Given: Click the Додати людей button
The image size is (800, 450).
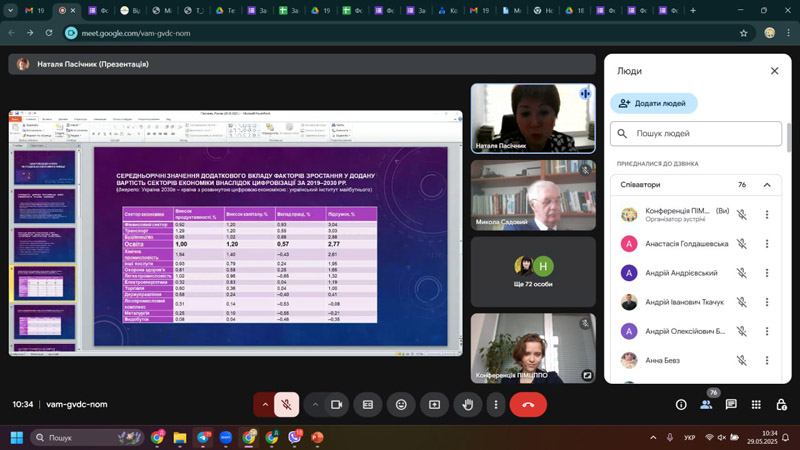Looking at the screenshot, I should click(x=654, y=103).
